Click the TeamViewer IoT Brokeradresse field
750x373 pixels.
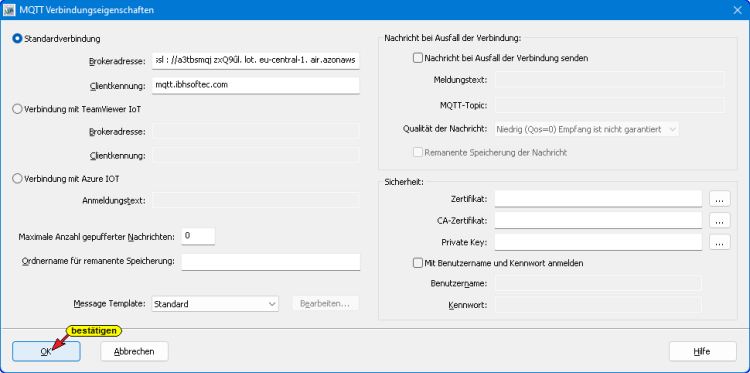(256, 132)
